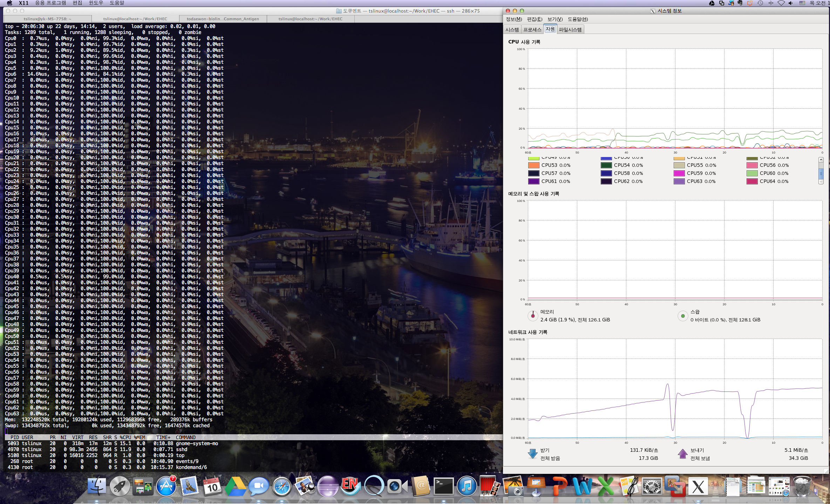Select terminal tab todaewon-biolin Common_Antigen
Screen dimensions: 830x504
(x=223, y=19)
